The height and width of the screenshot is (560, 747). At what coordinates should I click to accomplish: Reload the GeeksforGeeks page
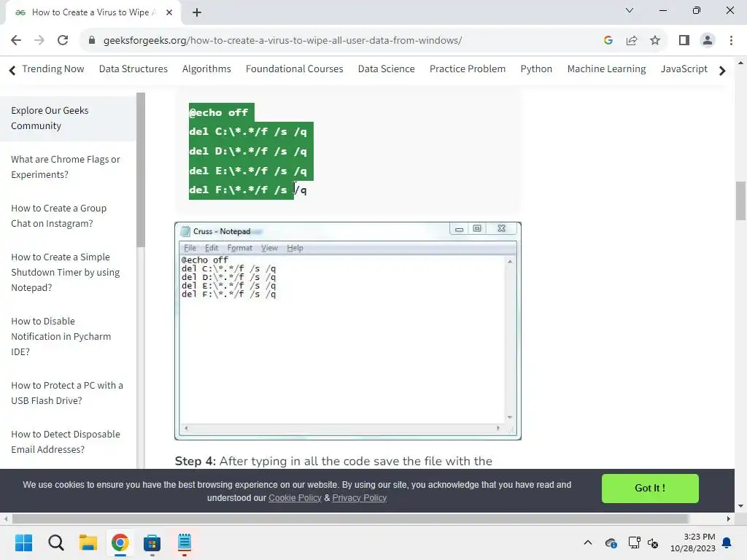[63, 41]
